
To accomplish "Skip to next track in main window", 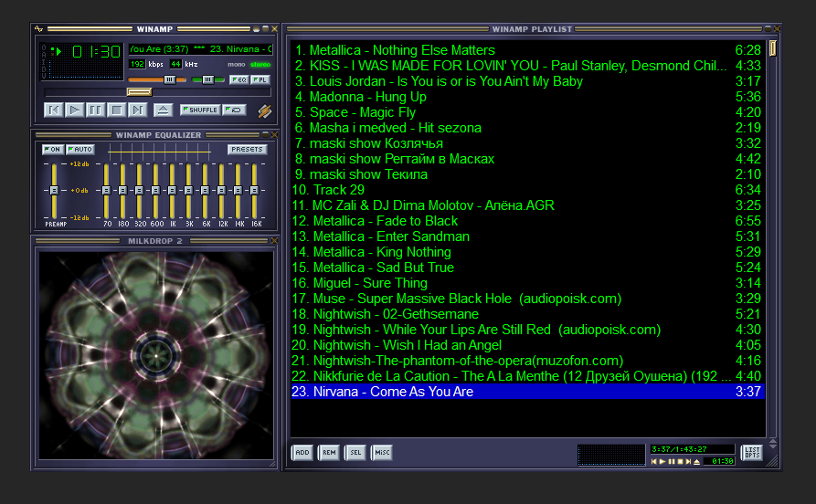I will coord(137,110).
